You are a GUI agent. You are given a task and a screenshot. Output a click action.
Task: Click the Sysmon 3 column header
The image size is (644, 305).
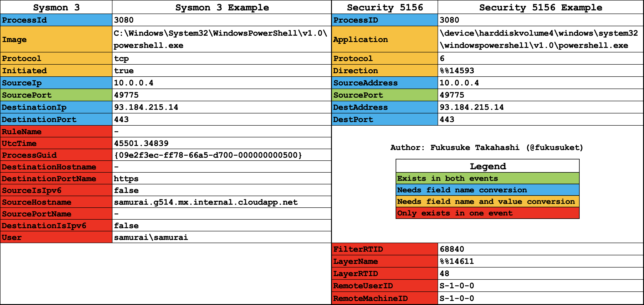click(x=56, y=7)
